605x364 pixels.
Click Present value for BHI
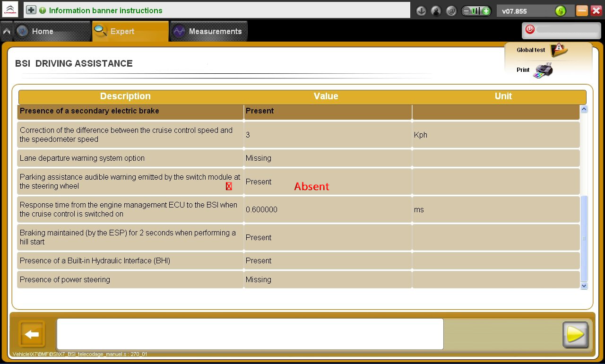259,261
